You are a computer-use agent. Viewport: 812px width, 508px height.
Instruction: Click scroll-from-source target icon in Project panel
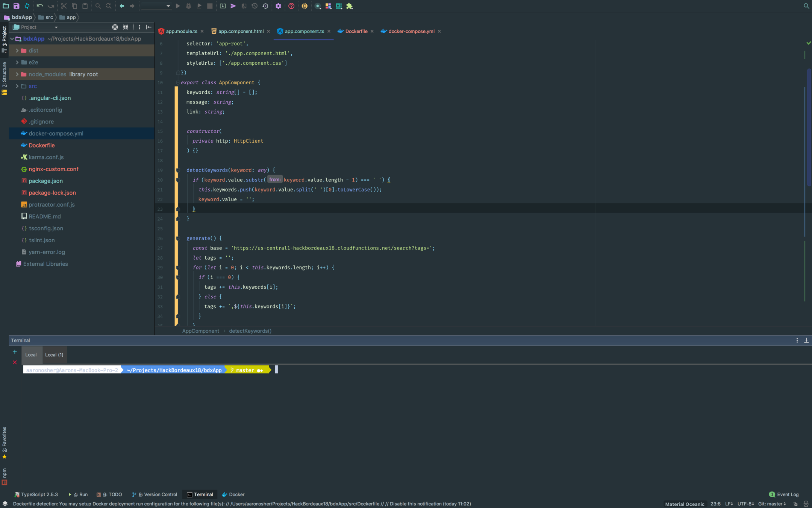pyautogui.click(x=115, y=27)
